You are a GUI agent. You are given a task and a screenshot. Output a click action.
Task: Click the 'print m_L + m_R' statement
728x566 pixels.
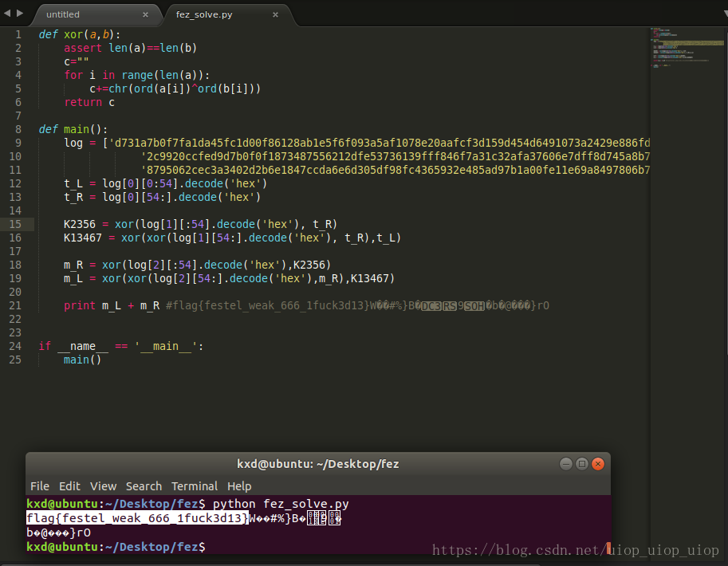[112, 305]
